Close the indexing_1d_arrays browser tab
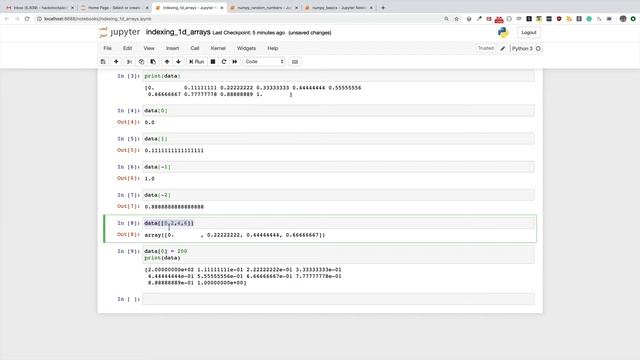 pyautogui.click(x=222, y=8)
